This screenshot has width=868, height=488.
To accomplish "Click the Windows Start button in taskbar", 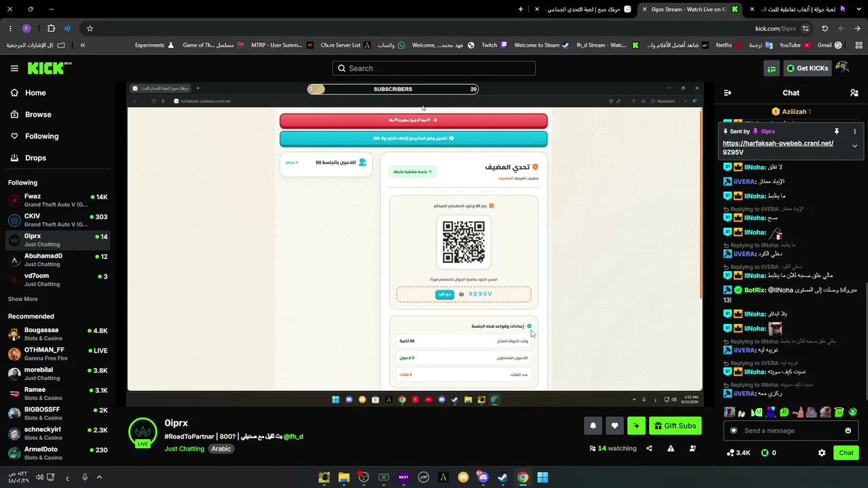I will coord(542,477).
